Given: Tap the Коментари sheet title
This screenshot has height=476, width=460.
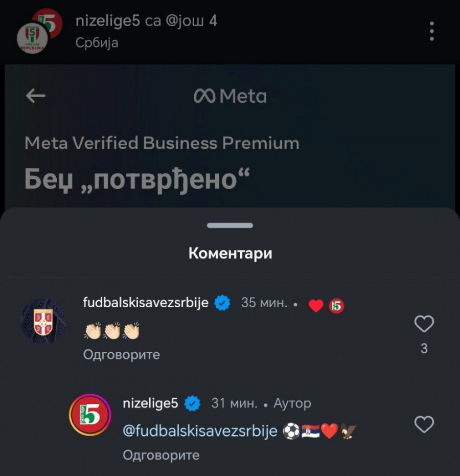Looking at the screenshot, I should pos(230,253).
